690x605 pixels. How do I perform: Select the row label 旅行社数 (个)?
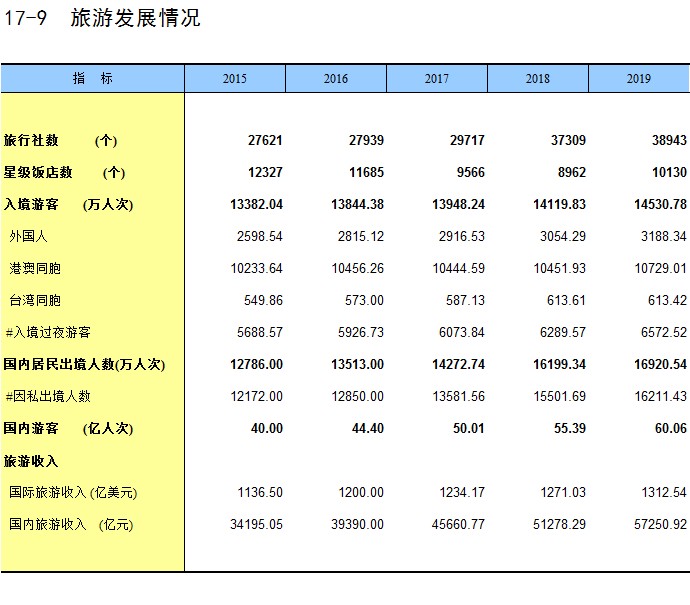click(60, 140)
